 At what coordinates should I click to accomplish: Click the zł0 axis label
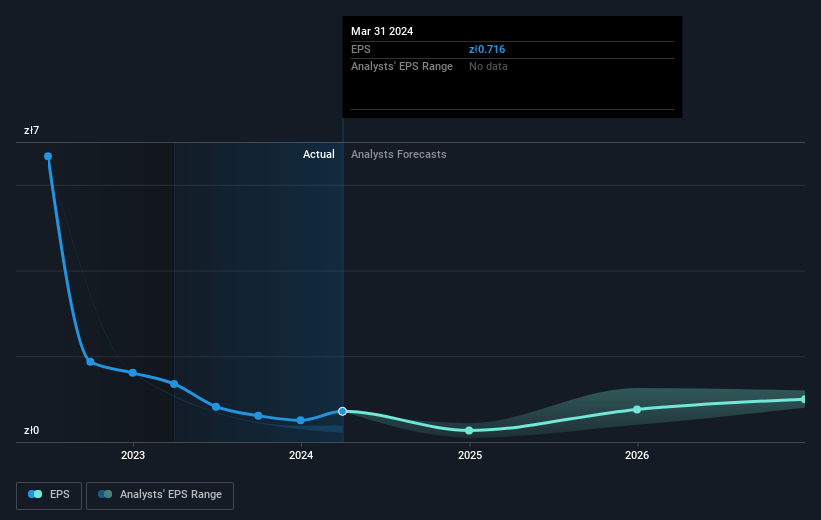31,430
